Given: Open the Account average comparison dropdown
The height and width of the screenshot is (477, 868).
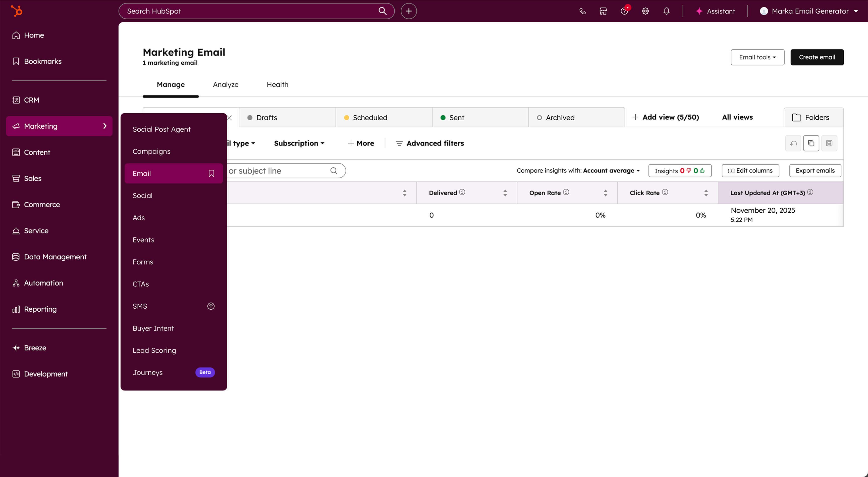Looking at the screenshot, I should click(611, 171).
